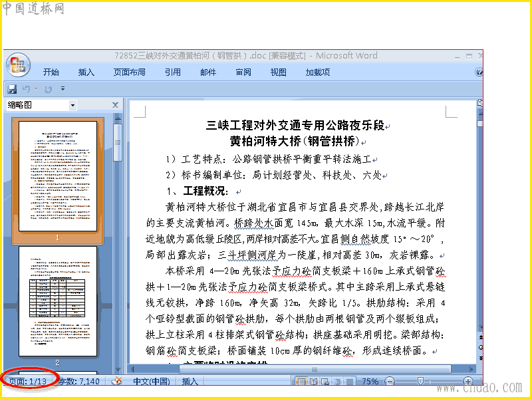Expand the 缩略图 pane dropdown
This screenshot has height=399, width=532.
coord(72,106)
